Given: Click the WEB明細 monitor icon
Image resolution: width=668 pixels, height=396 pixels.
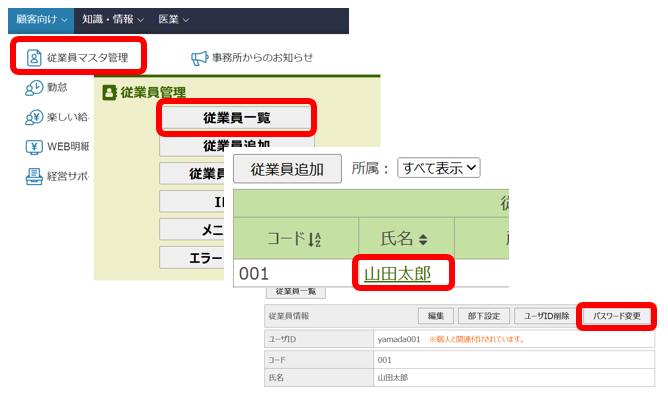Looking at the screenshot, I should coord(34,147).
